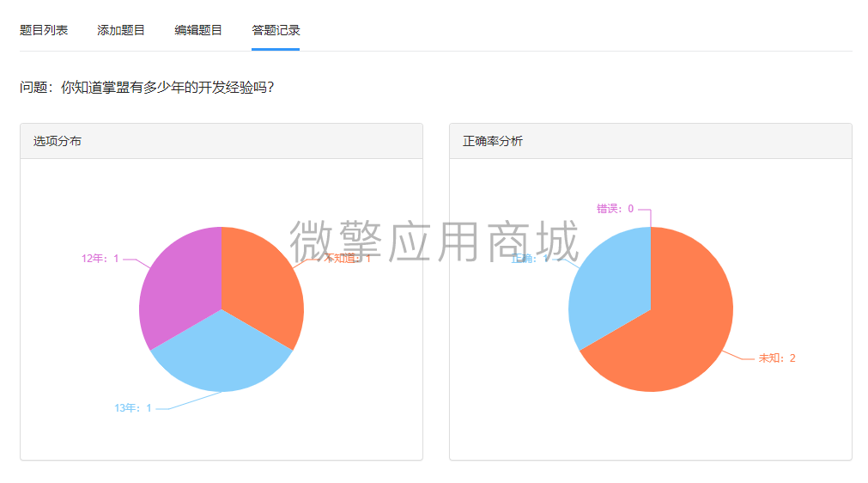Image resolution: width=868 pixels, height=483 pixels.
Task: Click the question text about 掌盟开发经验
Action: tap(148, 88)
